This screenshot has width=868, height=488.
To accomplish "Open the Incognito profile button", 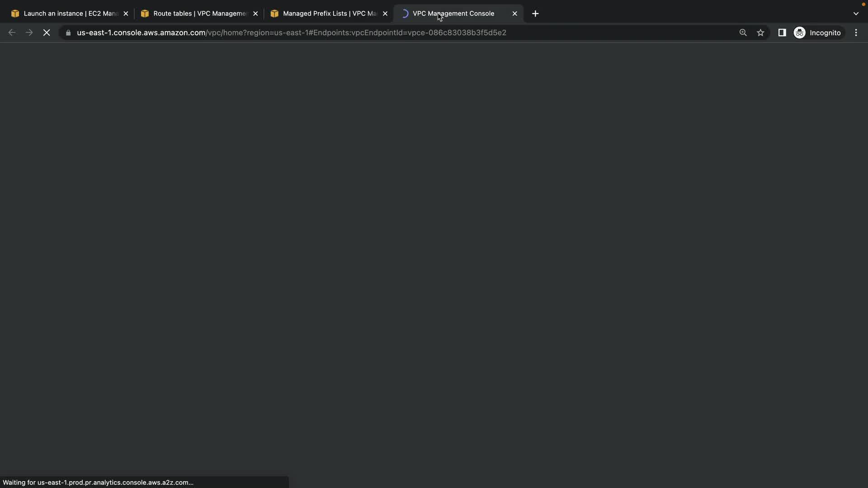I will tap(817, 33).
